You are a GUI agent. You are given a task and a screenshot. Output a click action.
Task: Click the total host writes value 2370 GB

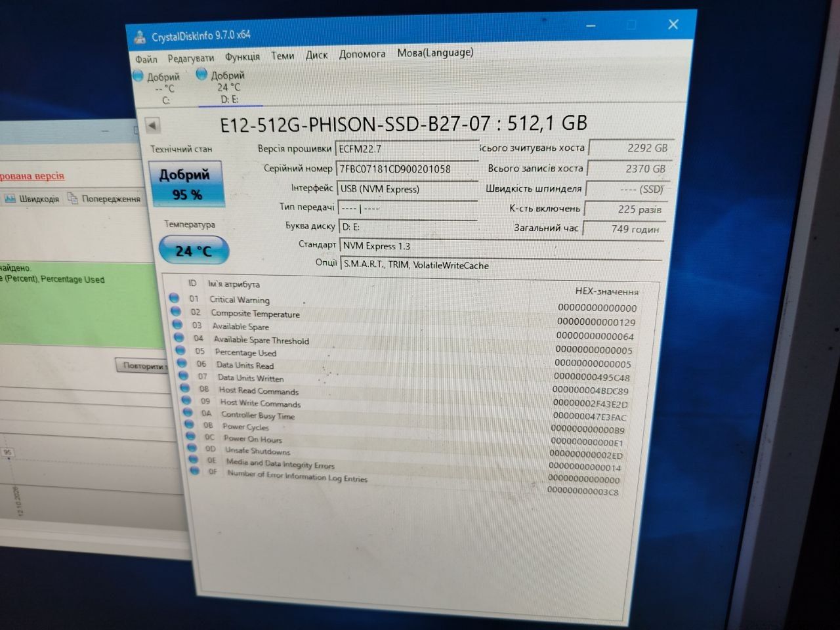[629, 169]
